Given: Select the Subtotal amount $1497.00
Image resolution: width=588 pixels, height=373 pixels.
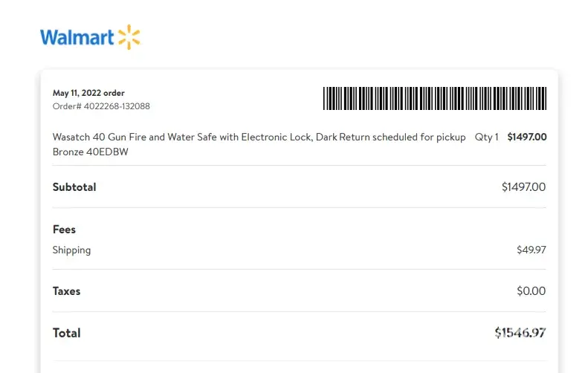Looking at the screenshot, I should coord(523,187).
